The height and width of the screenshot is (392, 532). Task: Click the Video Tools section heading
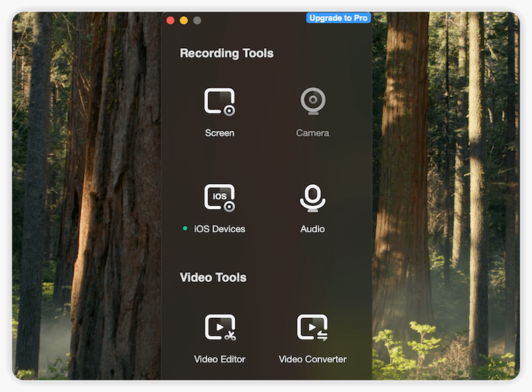213,278
